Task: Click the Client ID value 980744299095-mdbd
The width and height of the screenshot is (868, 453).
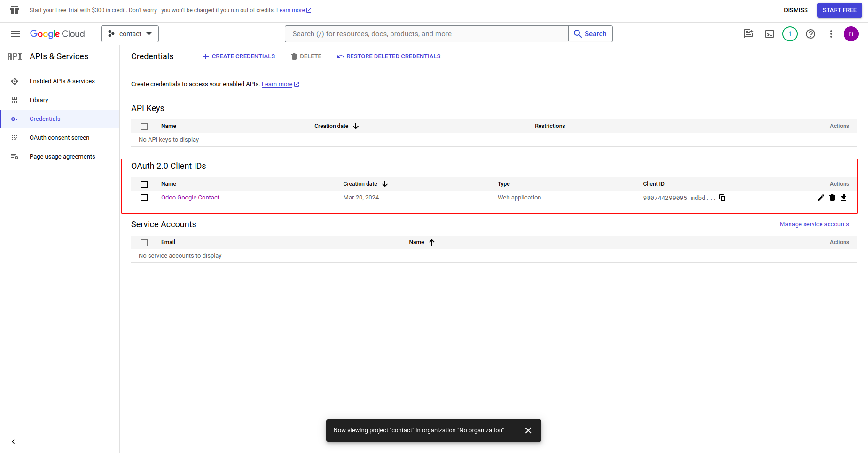Action: coord(680,198)
